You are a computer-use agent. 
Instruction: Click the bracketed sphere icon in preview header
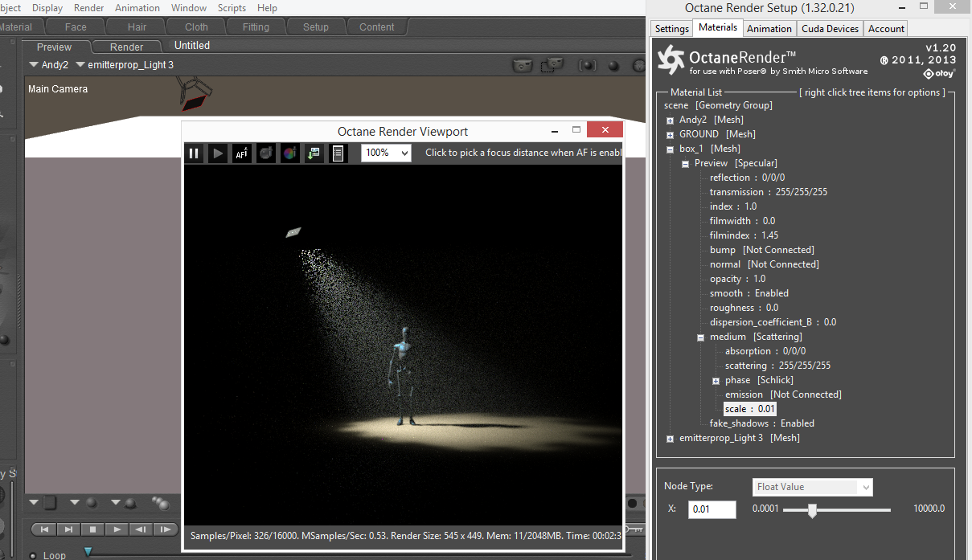pos(588,66)
